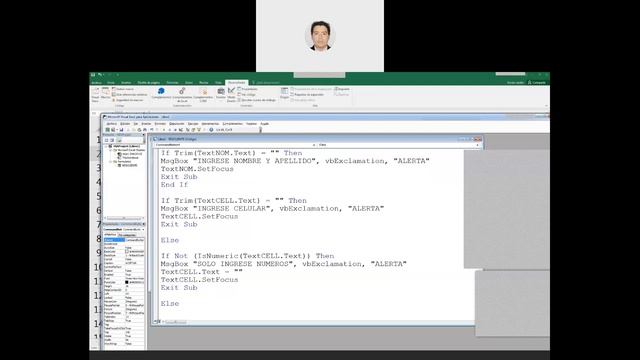Open the Desarrollador tab in Excel

click(237, 83)
